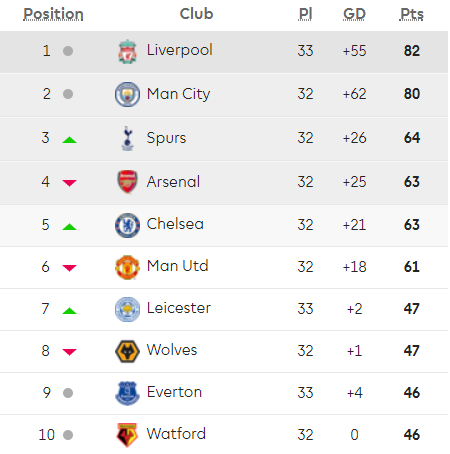Click the Everton club badge

point(127,393)
